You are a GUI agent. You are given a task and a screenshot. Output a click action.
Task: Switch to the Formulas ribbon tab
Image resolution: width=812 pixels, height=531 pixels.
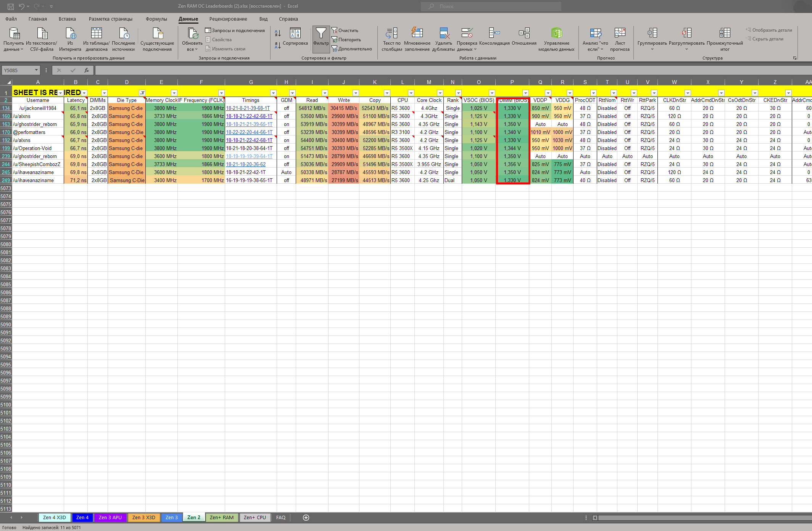click(156, 19)
